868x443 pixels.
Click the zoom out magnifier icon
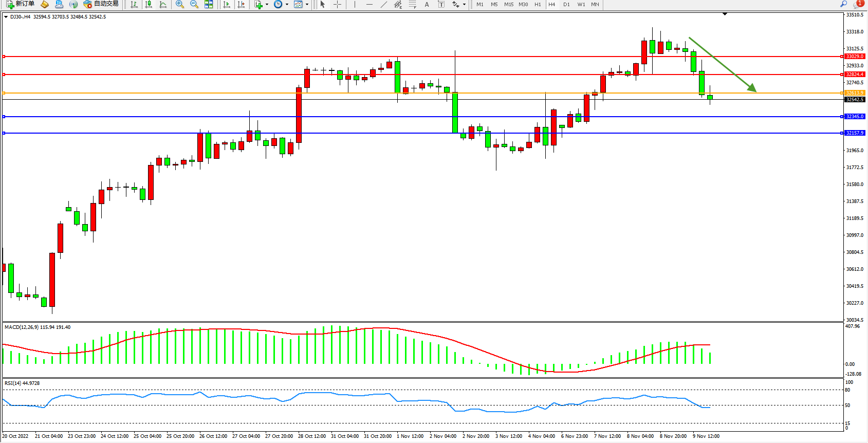(x=194, y=5)
